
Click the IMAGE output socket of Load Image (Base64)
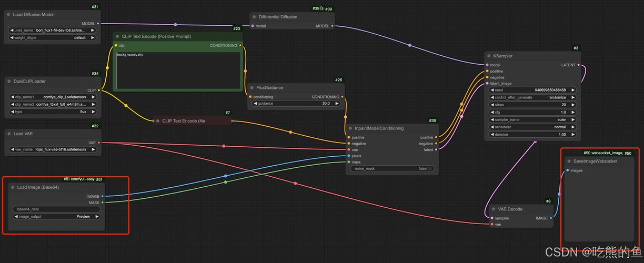click(x=103, y=196)
